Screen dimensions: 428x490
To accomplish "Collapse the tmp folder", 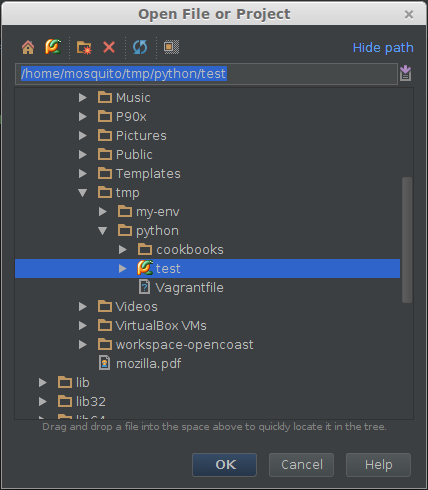I will pos(83,193).
